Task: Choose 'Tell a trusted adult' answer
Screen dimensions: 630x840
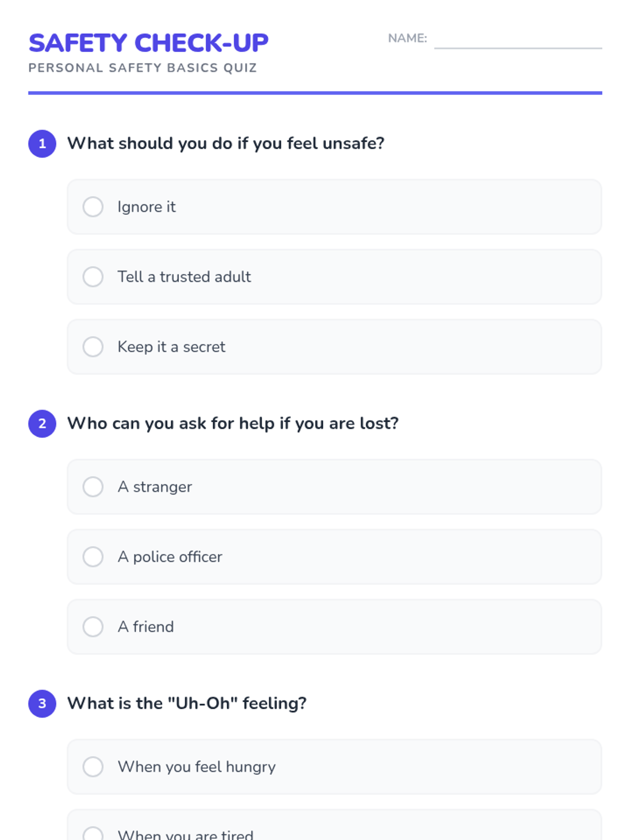Action: tap(93, 277)
